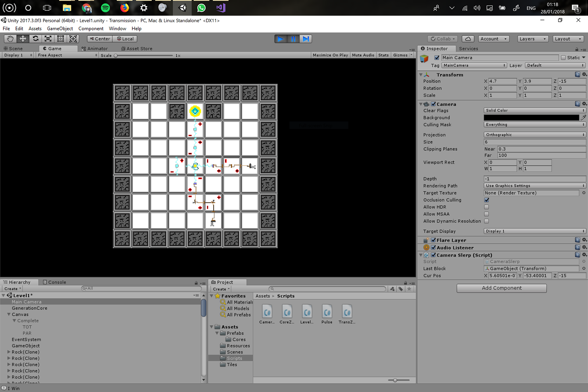The height and width of the screenshot is (392, 588).
Task: Click Maximize On Play button
Action: coord(330,55)
